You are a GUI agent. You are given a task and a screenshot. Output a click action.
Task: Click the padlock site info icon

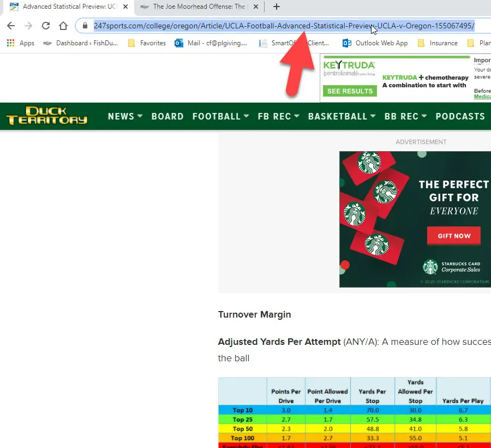[84, 26]
